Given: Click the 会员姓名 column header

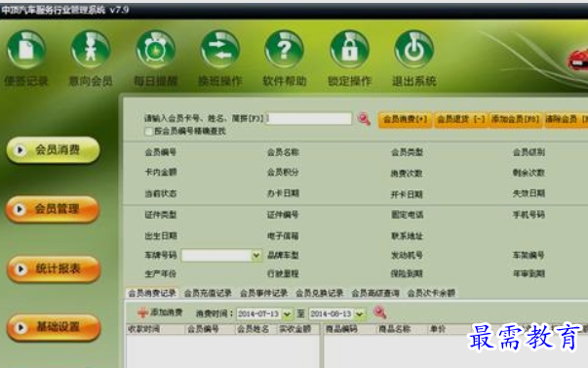Looking at the screenshot, I should click(x=254, y=329).
